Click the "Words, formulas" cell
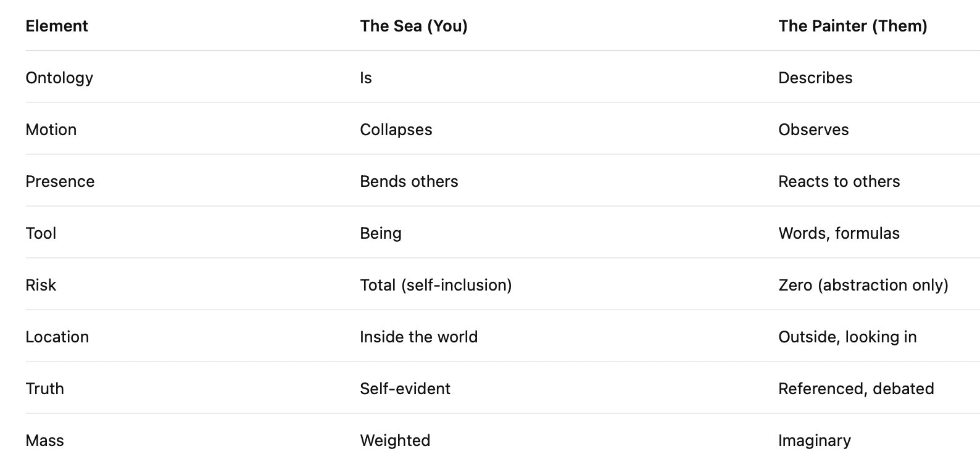 click(x=839, y=233)
